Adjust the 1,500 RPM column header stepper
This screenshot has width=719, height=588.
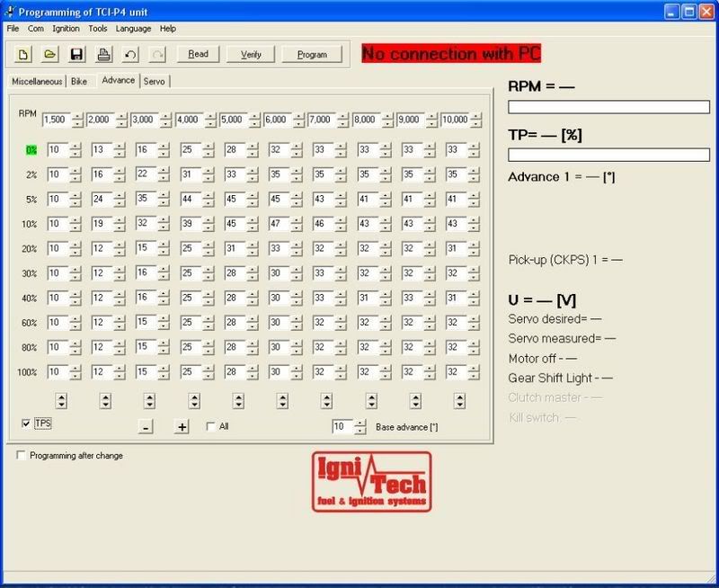point(78,120)
